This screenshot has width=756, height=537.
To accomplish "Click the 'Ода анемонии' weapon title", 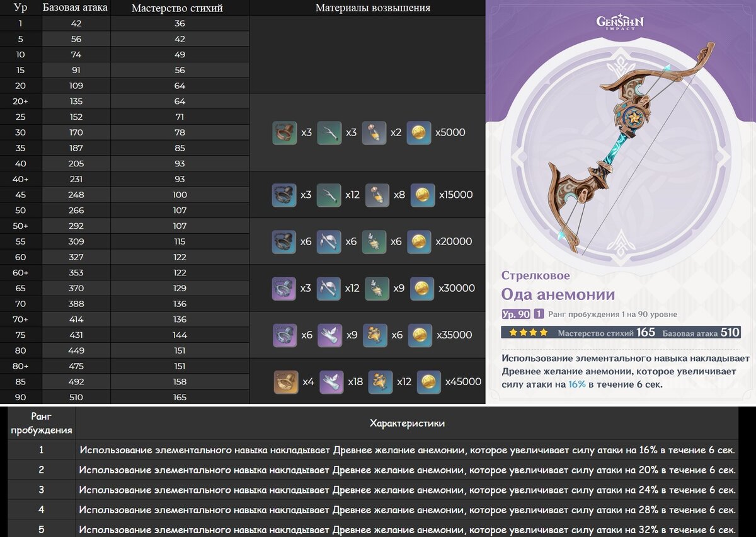I will [x=558, y=294].
